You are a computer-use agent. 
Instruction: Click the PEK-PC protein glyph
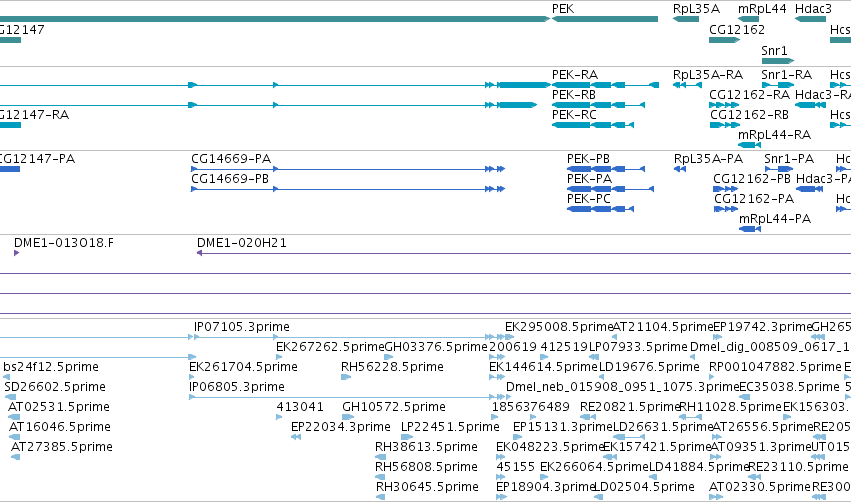600,209
